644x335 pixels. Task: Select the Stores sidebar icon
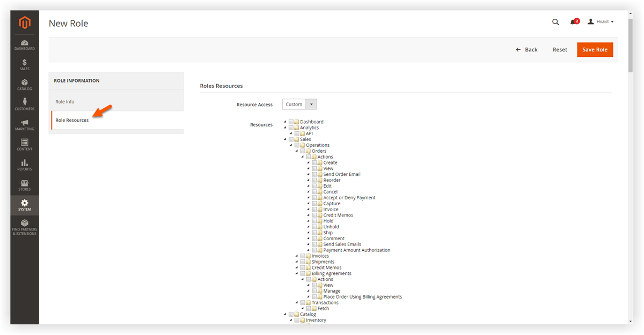click(x=24, y=185)
